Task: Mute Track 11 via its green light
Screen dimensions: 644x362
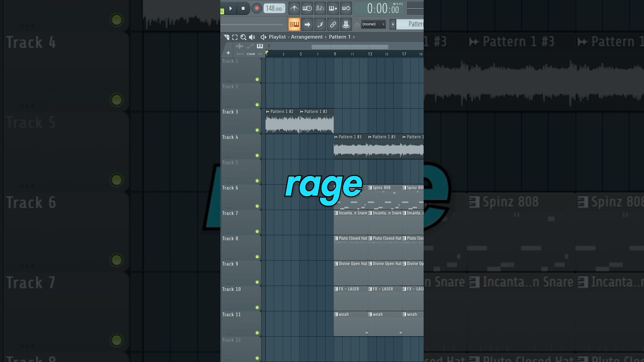Action: [257, 333]
